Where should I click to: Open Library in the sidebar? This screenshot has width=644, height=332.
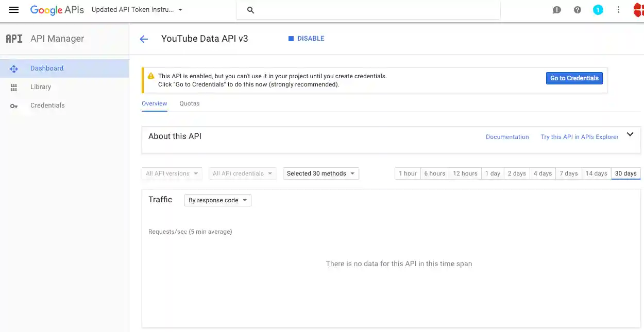(64, 87)
